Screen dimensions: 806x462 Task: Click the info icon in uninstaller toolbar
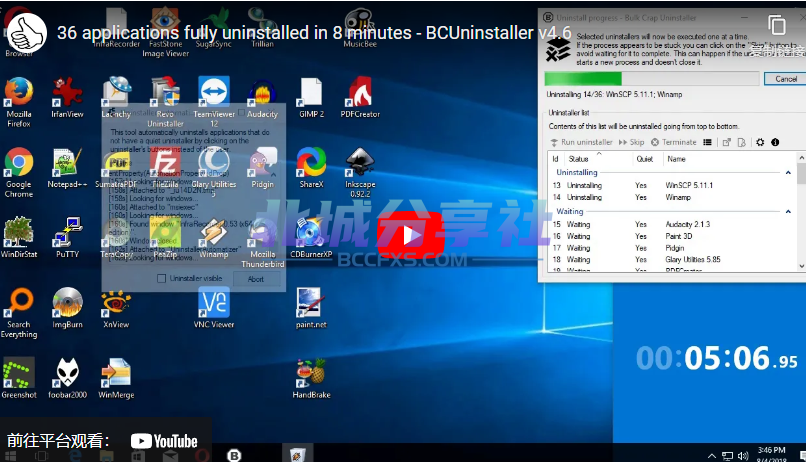[775, 142]
